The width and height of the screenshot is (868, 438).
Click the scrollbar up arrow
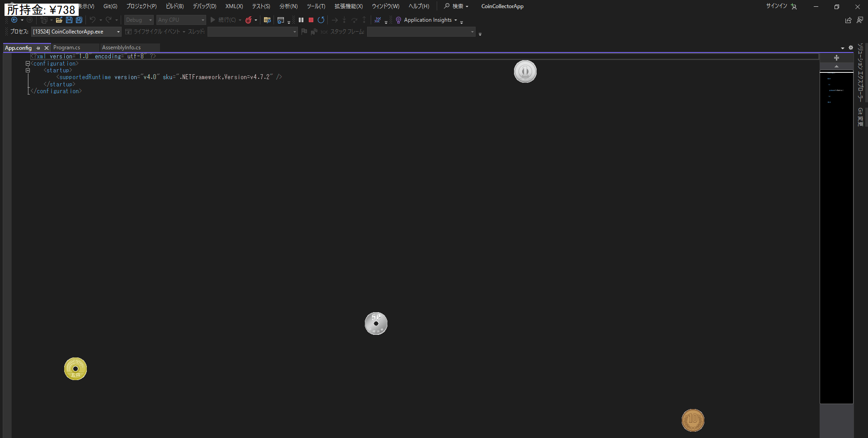coord(836,67)
